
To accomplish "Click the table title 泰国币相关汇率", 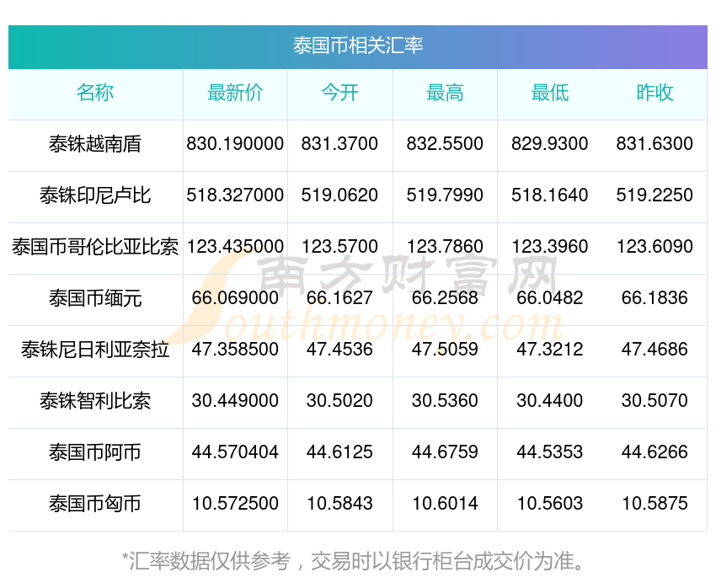I will [358, 45].
